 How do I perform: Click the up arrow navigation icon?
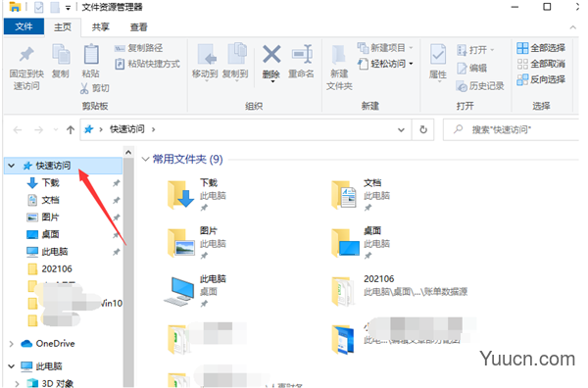pyautogui.click(x=71, y=130)
